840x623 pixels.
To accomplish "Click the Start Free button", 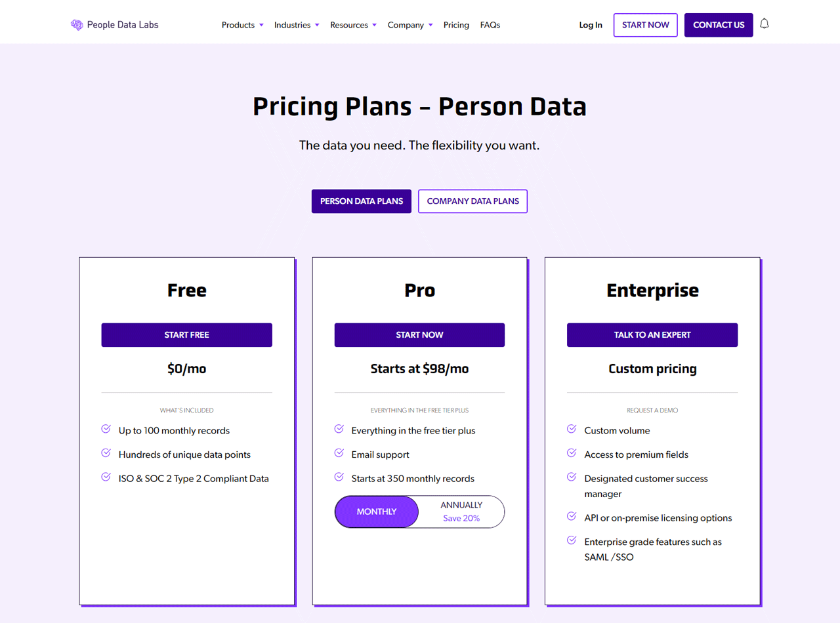I will click(186, 334).
